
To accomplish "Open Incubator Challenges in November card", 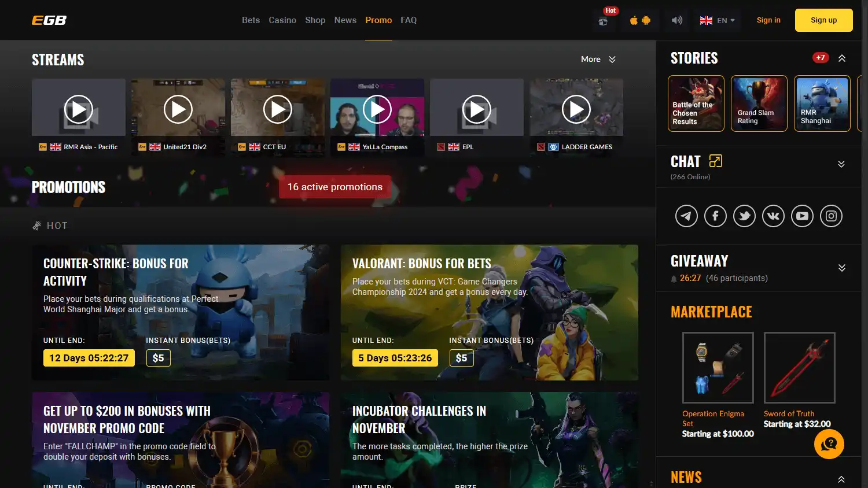I will [490, 440].
